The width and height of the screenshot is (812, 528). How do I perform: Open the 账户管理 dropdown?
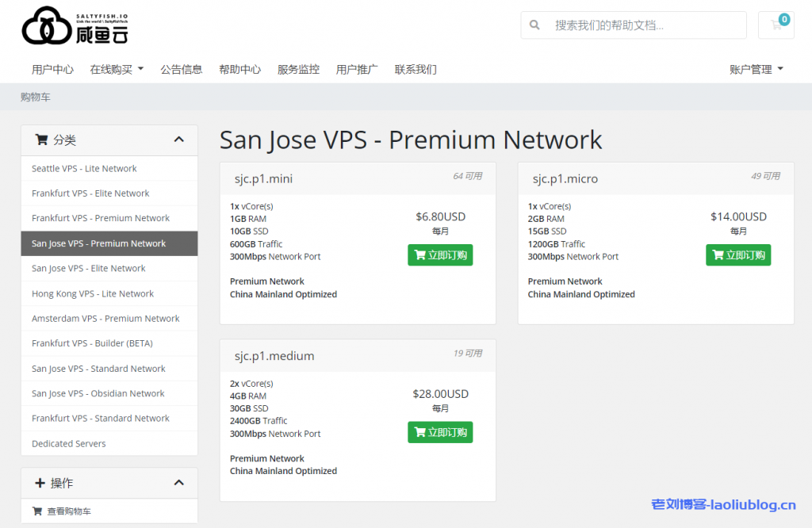(x=756, y=69)
